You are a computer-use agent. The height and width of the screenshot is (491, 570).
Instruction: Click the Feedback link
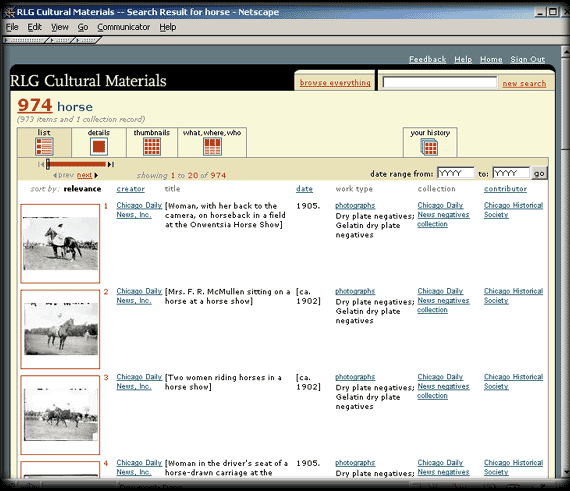tap(428, 59)
